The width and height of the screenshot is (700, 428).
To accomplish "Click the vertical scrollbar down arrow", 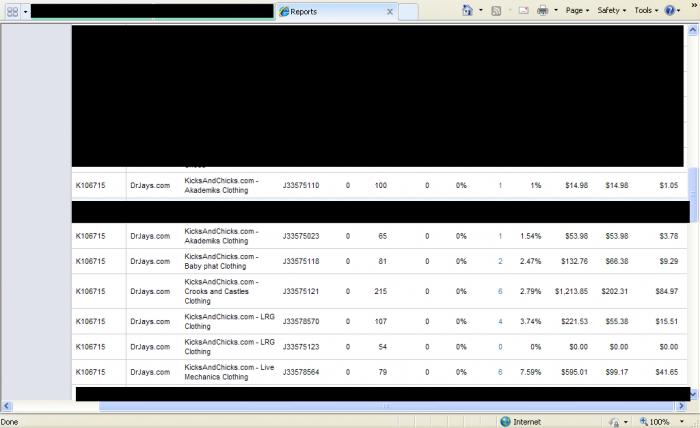I will [x=693, y=394].
